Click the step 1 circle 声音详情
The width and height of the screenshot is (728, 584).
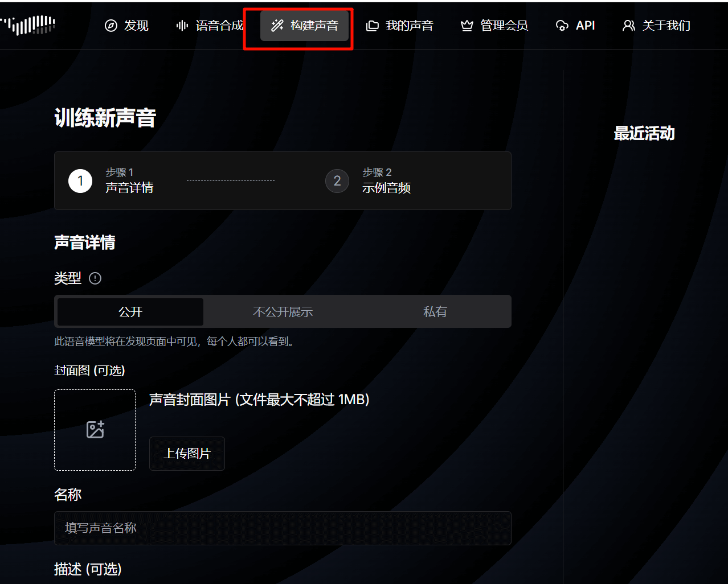point(80,181)
